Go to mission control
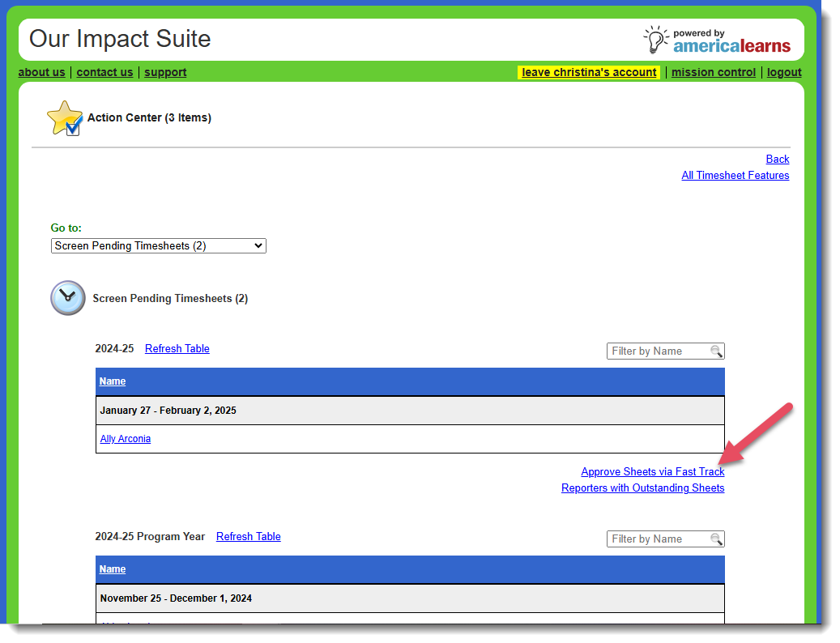This screenshot has width=840, height=643. tap(714, 72)
